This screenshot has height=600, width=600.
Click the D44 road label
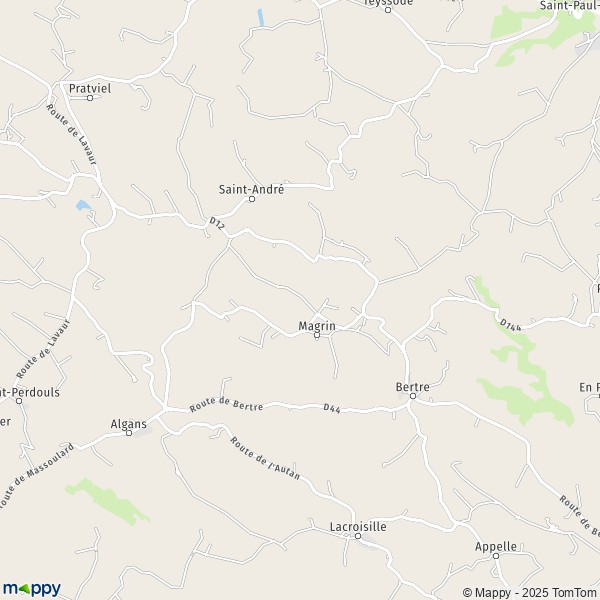click(x=332, y=408)
